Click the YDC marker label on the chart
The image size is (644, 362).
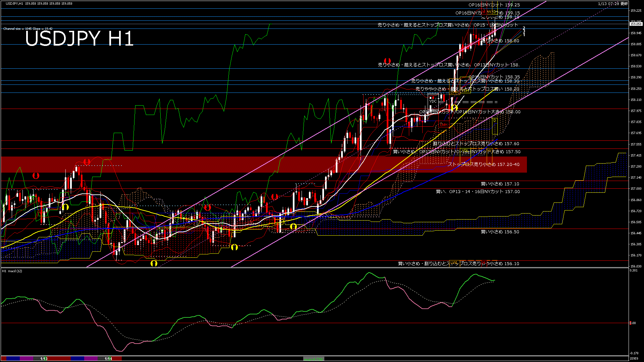(x=433, y=101)
